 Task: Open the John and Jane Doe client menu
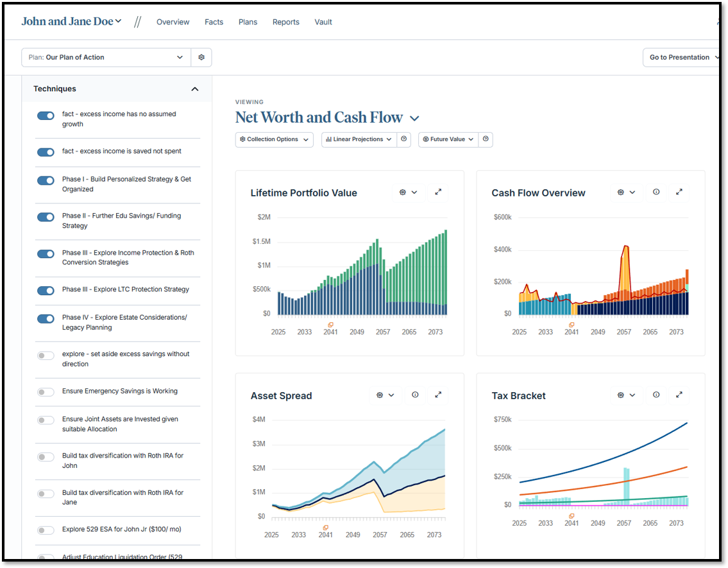click(x=71, y=21)
